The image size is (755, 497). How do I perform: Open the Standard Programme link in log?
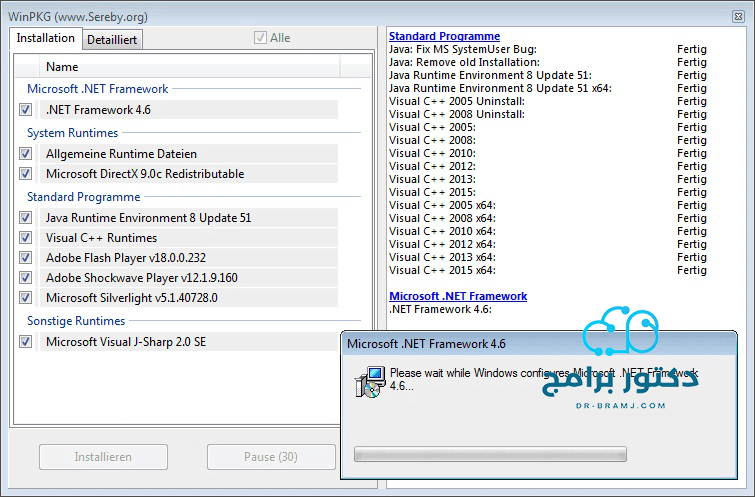tap(444, 36)
